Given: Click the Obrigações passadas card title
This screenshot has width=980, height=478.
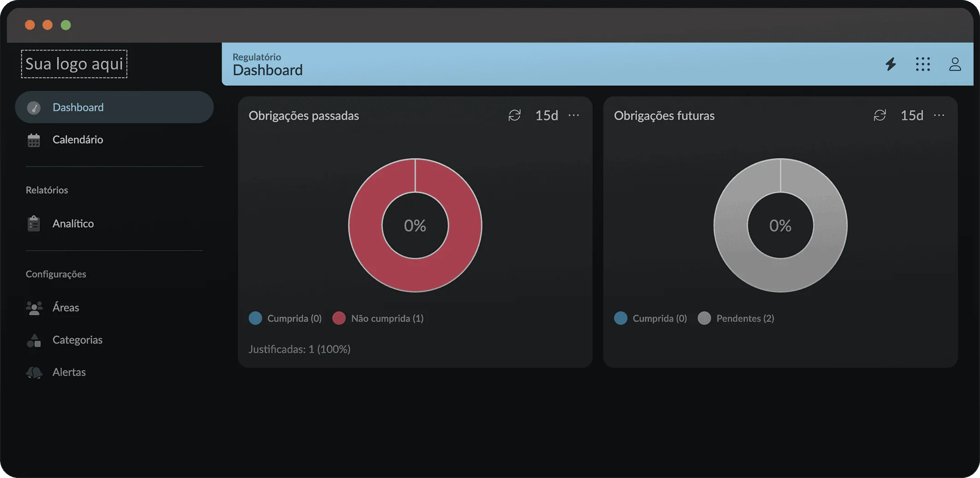Looking at the screenshot, I should click(304, 116).
